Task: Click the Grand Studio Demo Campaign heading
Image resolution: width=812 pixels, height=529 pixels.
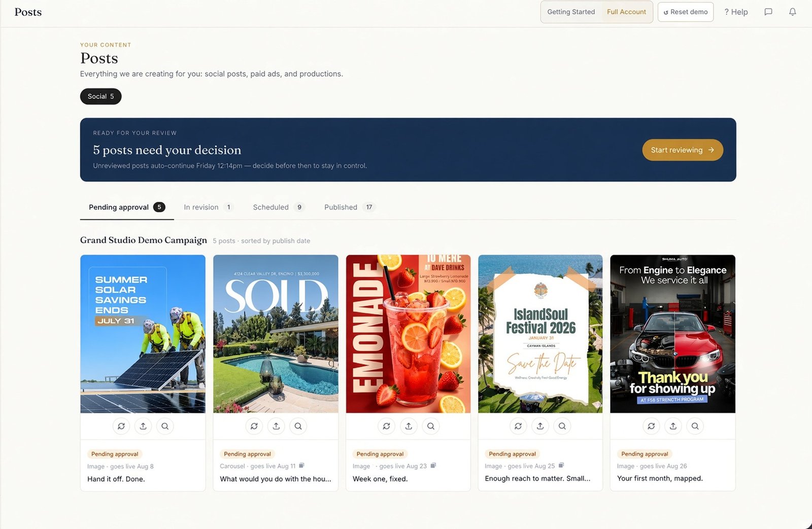Action: pos(144,240)
